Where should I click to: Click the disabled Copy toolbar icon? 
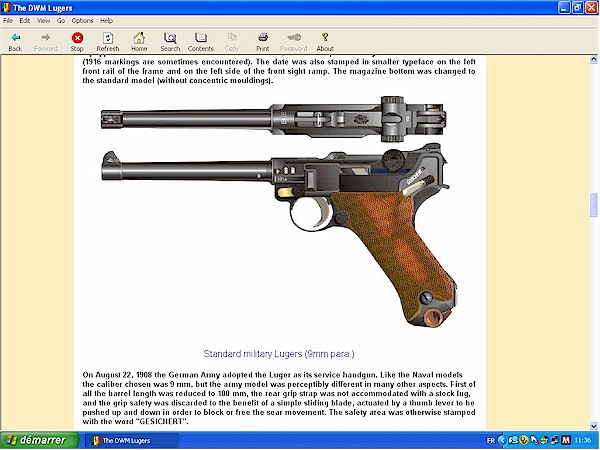coord(232,42)
